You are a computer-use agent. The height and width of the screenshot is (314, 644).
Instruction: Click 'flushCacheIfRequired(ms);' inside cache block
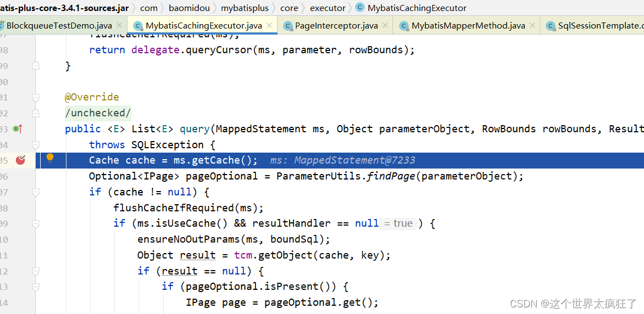[188, 208]
